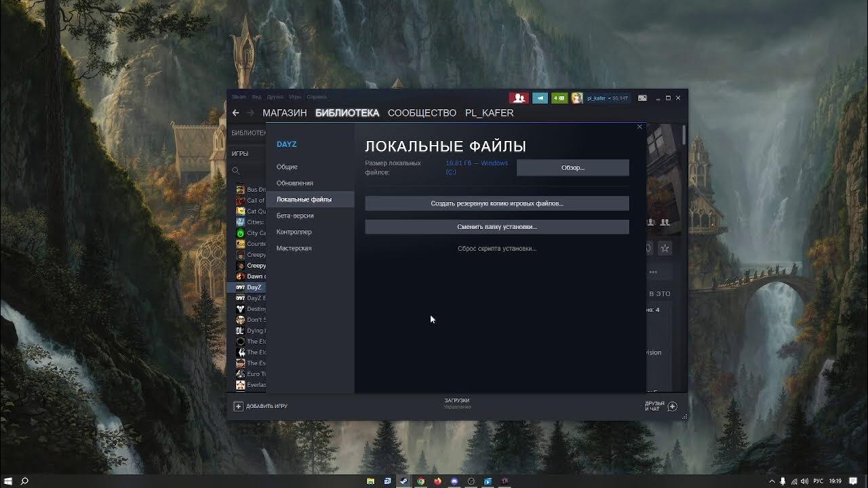868x488 pixels.
Task: Select Bus Driver game icon in list
Action: click(240, 190)
